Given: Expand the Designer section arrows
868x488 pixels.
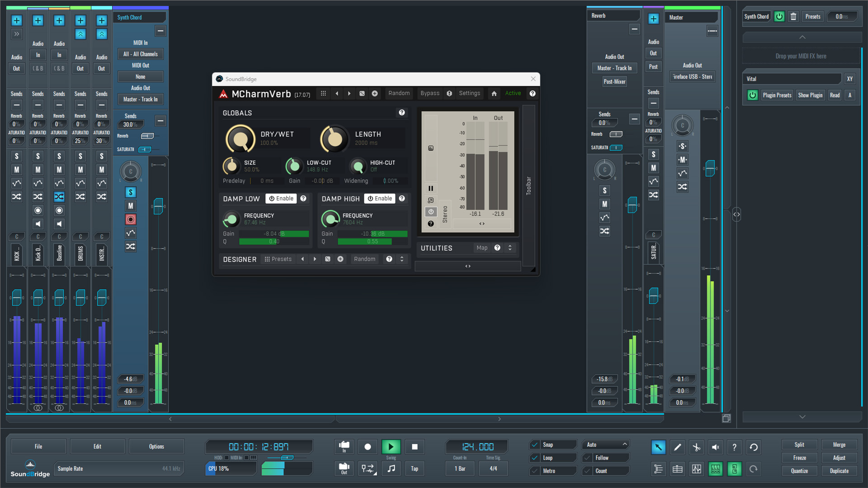Looking at the screenshot, I should [402, 259].
